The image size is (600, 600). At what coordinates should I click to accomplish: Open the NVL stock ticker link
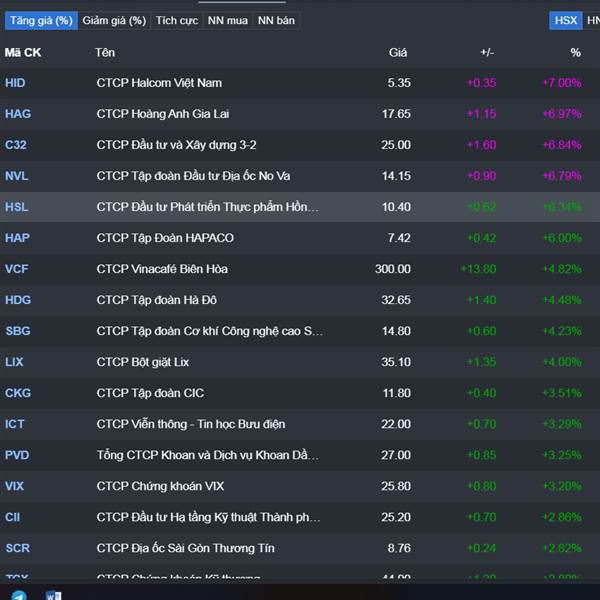tap(17, 176)
